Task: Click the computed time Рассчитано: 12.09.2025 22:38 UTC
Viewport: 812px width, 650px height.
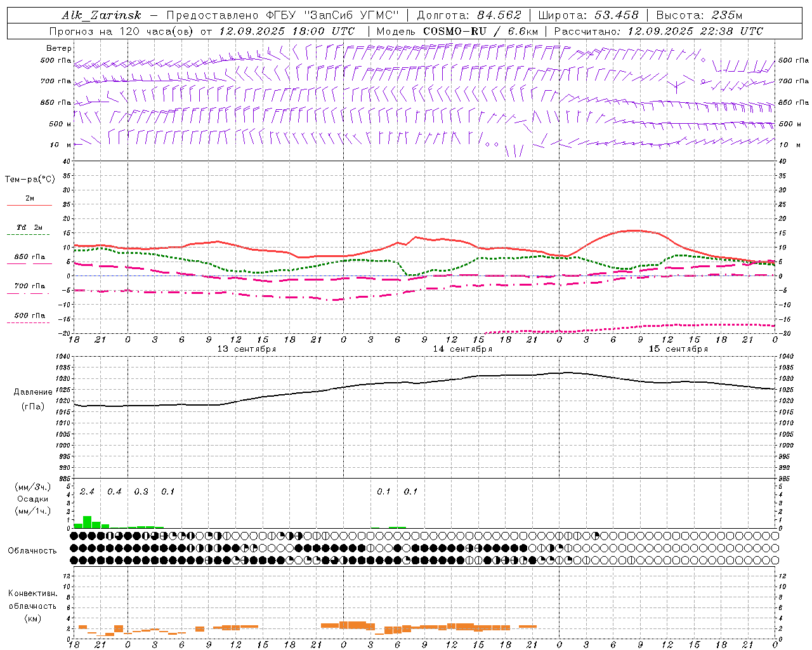Action: click(x=658, y=31)
